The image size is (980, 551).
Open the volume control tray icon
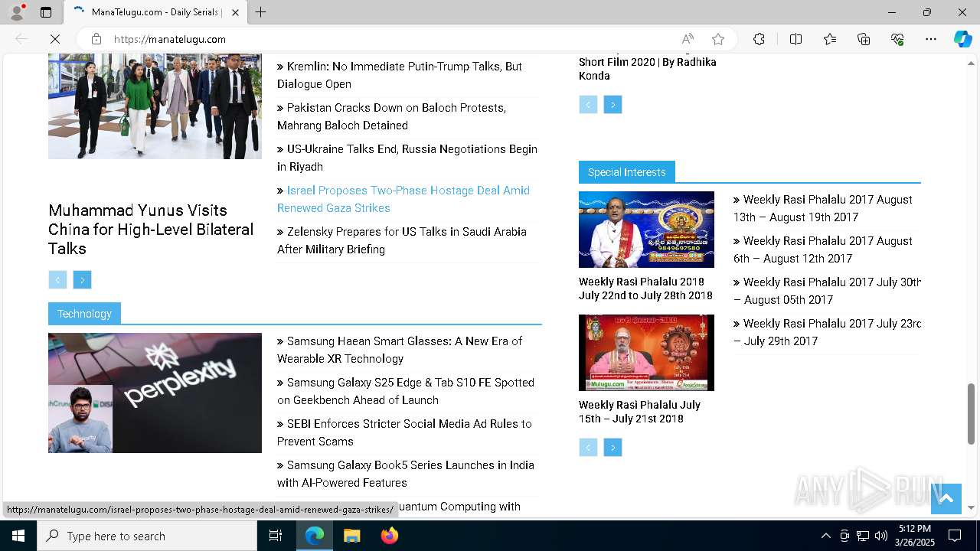coord(881,536)
